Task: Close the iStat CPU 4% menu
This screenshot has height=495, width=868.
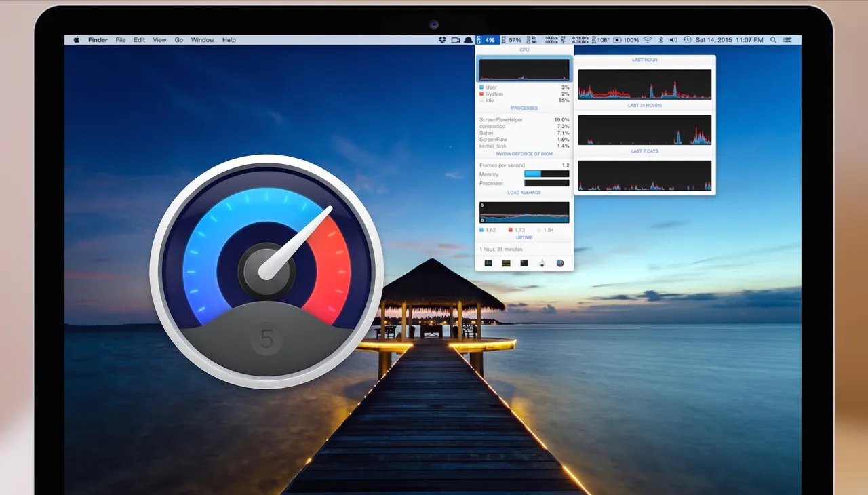Action: point(487,40)
